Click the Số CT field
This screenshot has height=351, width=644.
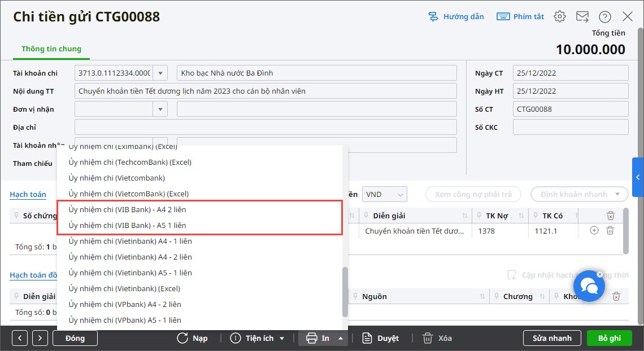click(x=571, y=109)
